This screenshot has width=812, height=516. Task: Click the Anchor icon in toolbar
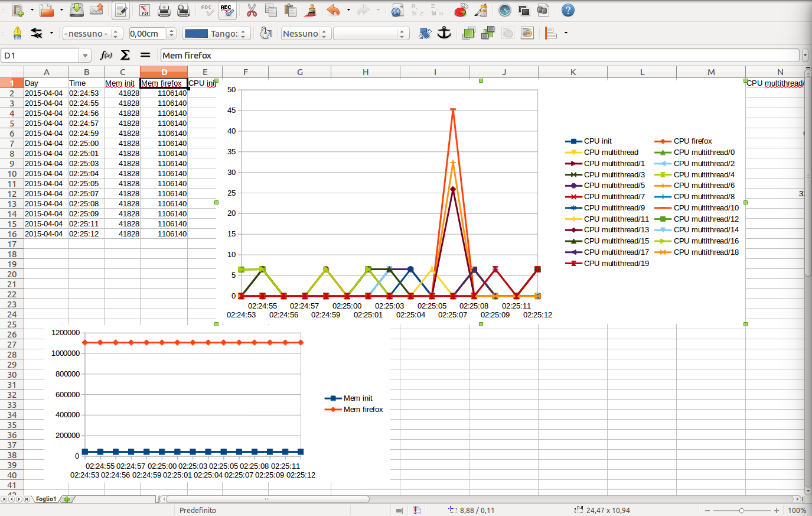[x=444, y=33]
